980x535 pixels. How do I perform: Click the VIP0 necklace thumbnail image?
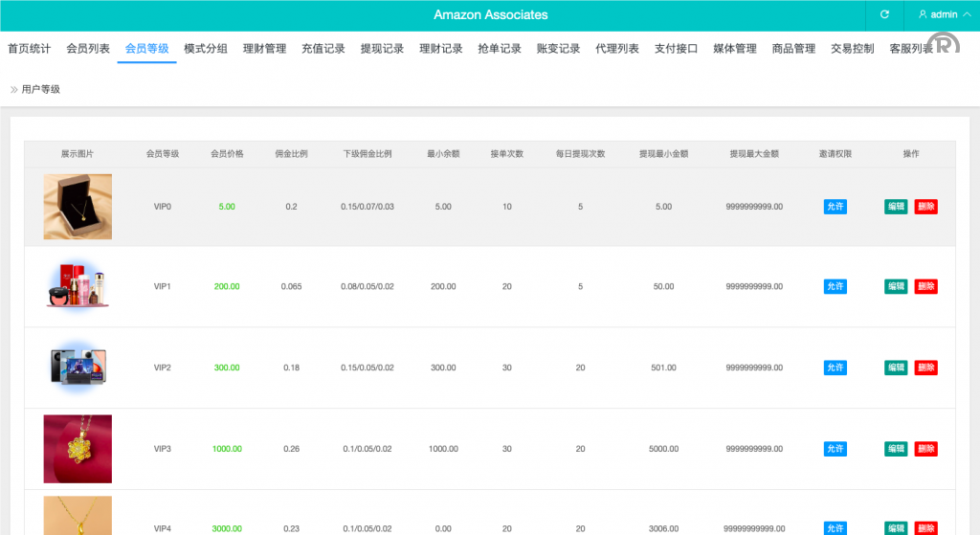coord(78,207)
